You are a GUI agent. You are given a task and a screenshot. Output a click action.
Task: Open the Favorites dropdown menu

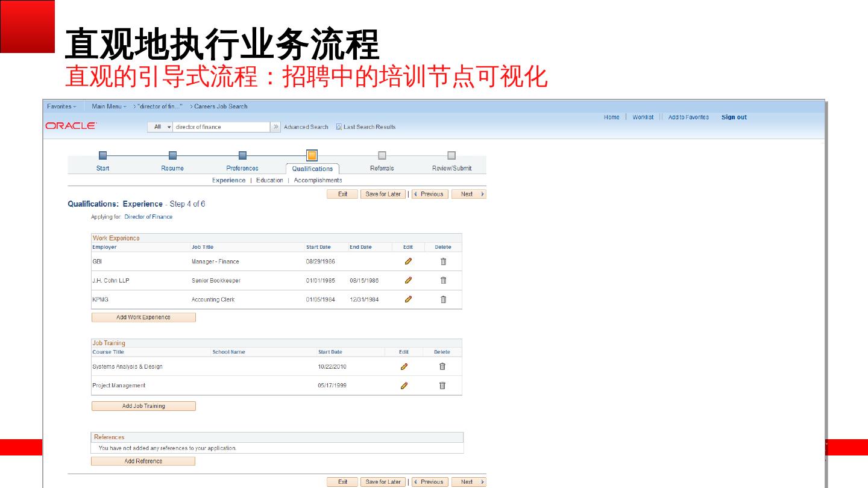coord(61,107)
